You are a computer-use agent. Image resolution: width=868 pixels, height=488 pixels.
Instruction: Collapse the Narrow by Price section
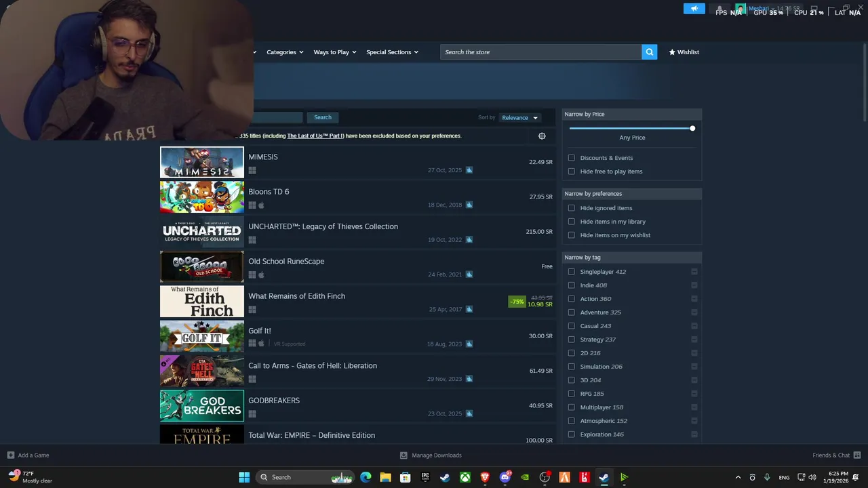(632, 115)
